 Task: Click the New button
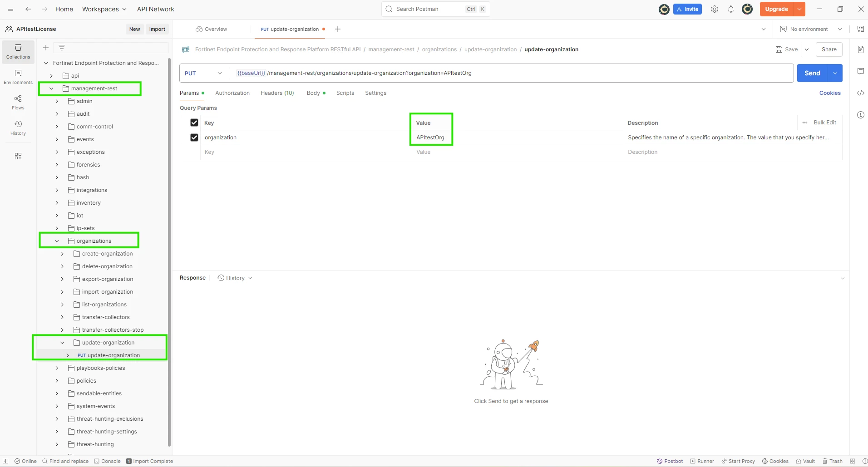pyautogui.click(x=134, y=29)
